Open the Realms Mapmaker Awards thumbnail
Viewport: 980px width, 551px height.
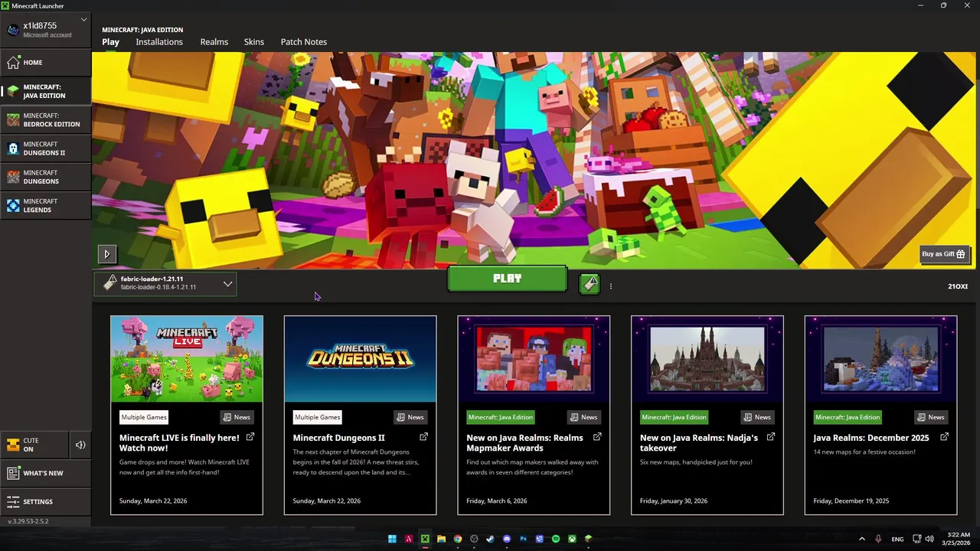click(x=534, y=359)
